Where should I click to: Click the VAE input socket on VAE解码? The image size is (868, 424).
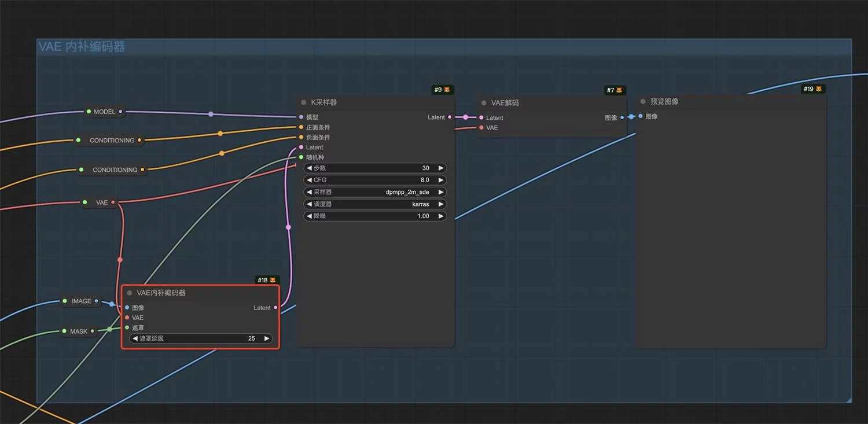pos(481,128)
